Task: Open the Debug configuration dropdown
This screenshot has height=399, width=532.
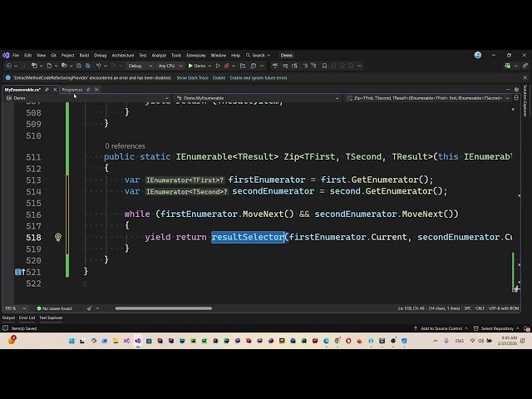Action: pos(138,66)
